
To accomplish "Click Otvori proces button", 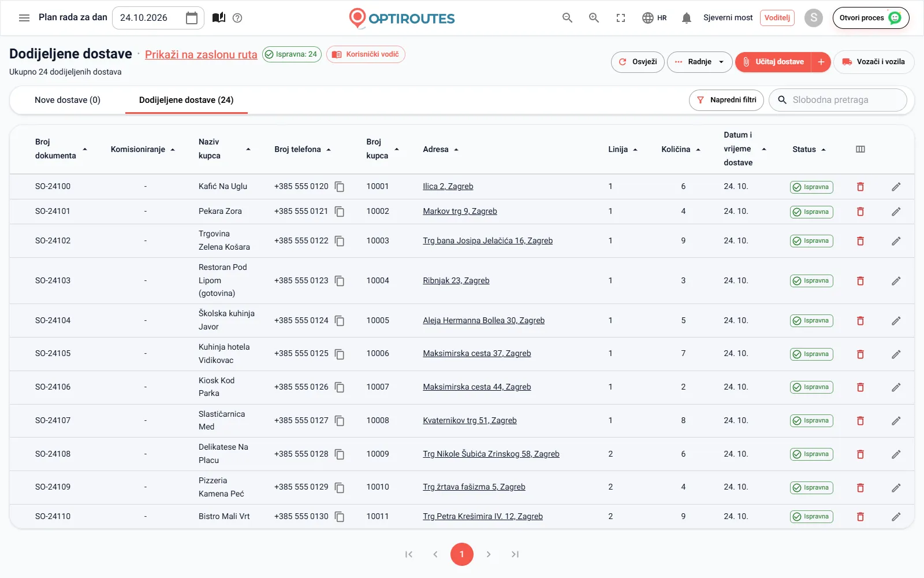I will coord(871,18).
